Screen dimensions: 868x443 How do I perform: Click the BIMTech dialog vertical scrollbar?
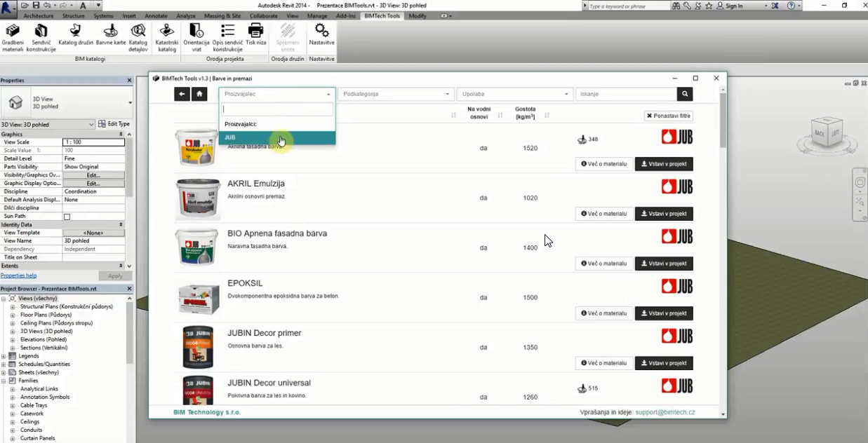tap(723, 119)
